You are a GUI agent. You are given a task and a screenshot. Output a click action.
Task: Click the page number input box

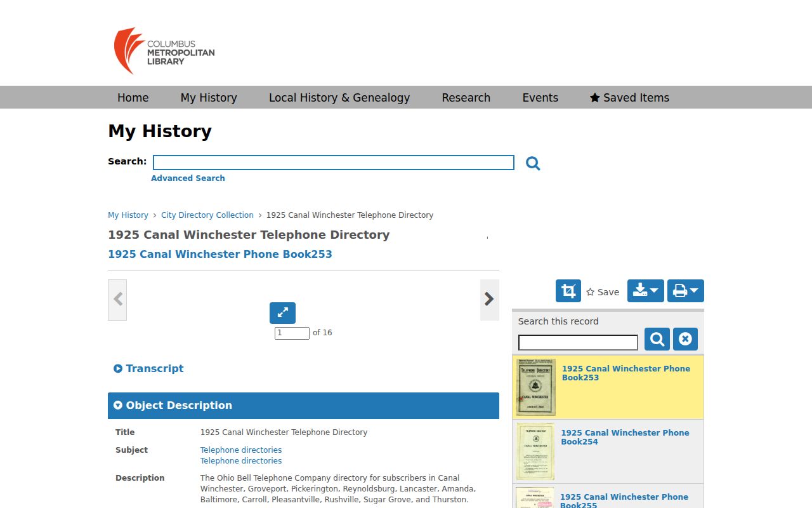(292, 333)
